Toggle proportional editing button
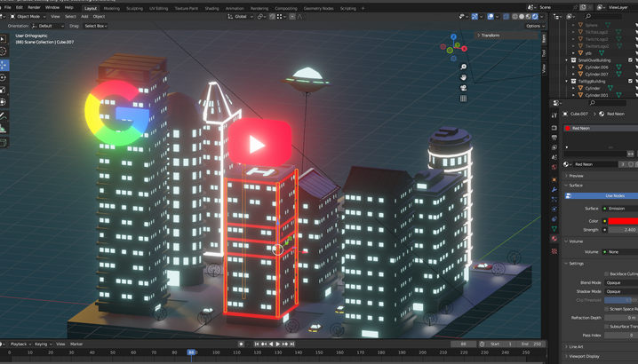Image resolution: width=638 pixels, height=364 pixels. tap(292, 17)
